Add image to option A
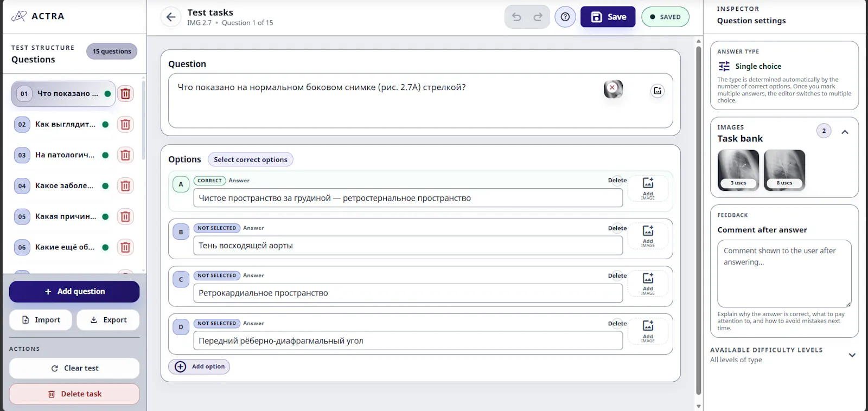Viewport: 868px width, 411px height. click(648, 189)
